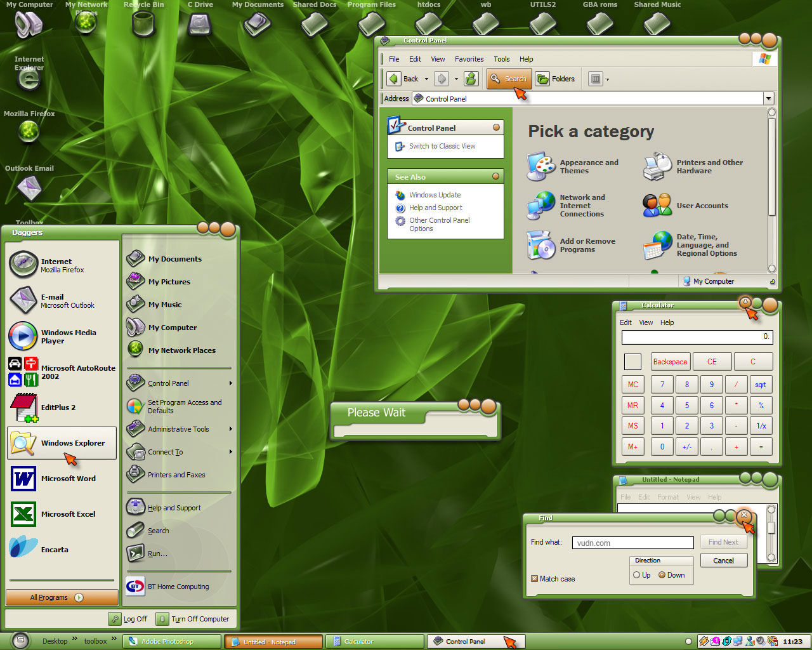812x650 pixels.
Task: Open the Favorites menu in Control Panel
Action: coord(469,59)
